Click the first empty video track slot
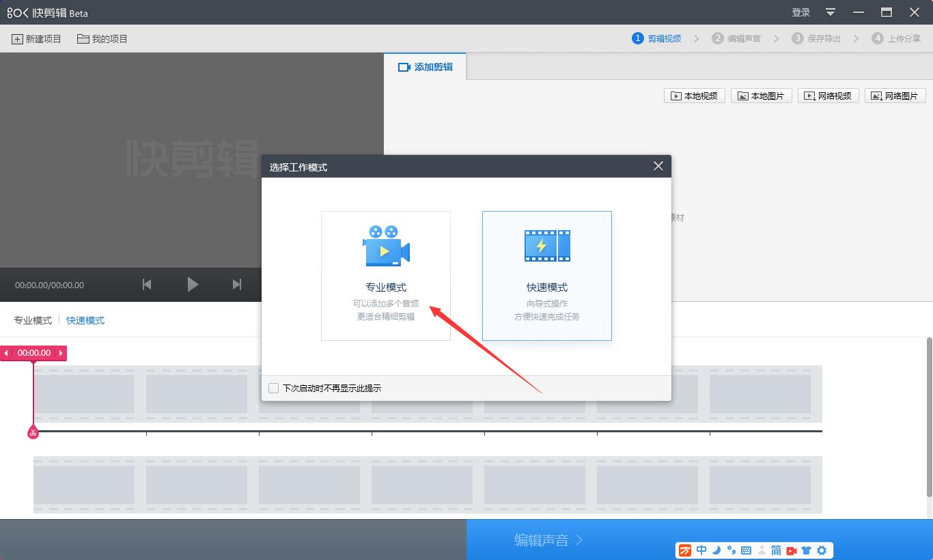The height and width of the screenshot is (560, 933). [84, 394]
